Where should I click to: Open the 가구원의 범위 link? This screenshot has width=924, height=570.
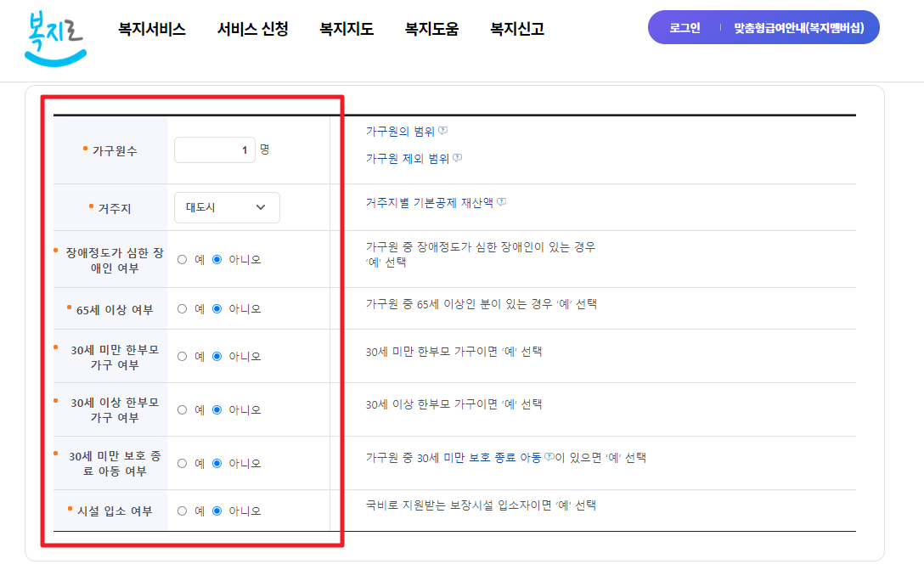pyautogui.click(x=400, y=131)
